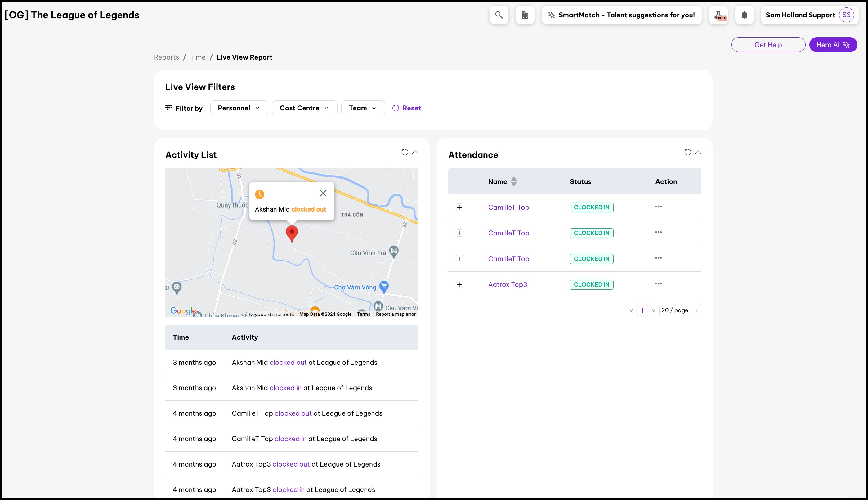Open the beta lab flask icon

tap(718, 15)
